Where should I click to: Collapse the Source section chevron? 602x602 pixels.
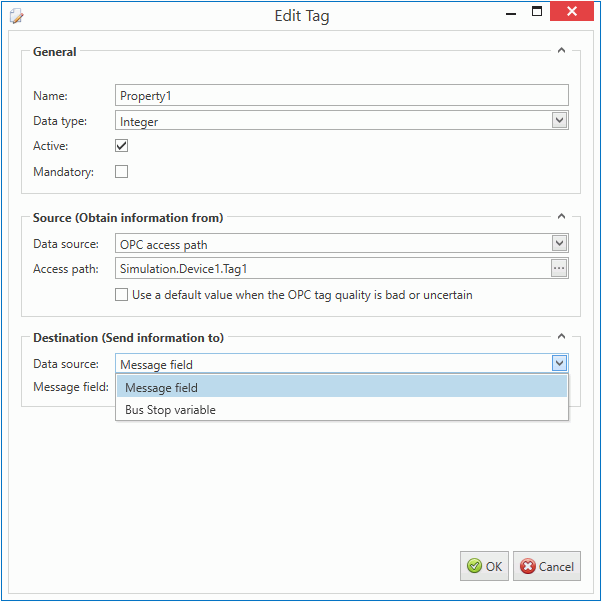[x=561, y=216]
